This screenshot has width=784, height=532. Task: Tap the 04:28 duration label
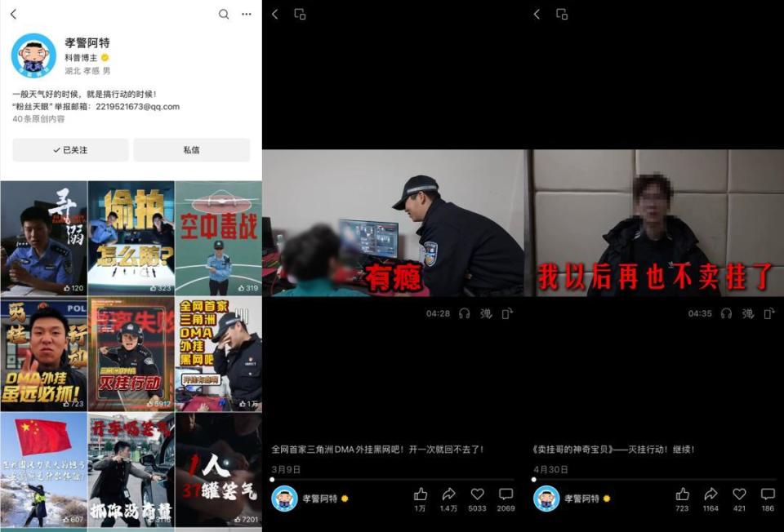tap(438, 313)
